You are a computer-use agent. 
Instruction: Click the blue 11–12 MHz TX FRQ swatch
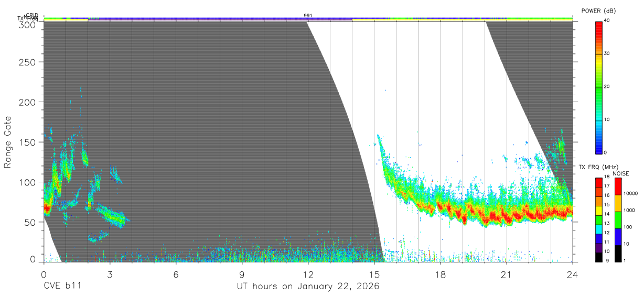point(599,238)
